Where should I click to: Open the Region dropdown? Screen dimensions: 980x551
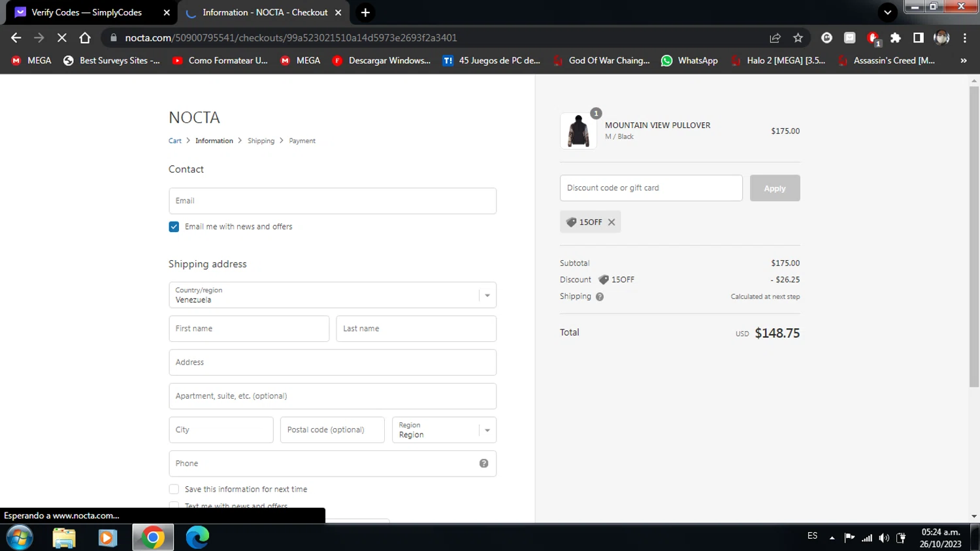pos(444,430)
